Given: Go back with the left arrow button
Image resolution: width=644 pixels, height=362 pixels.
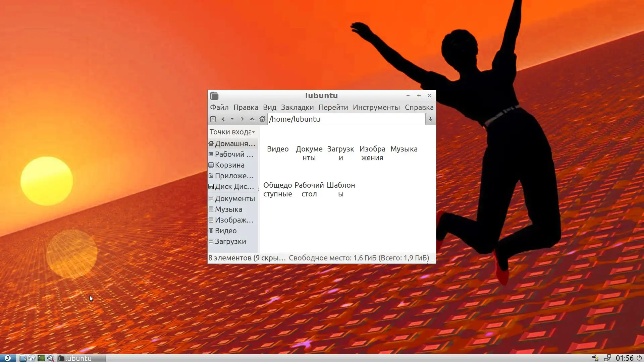Looking at the screenshot, I should tap(223, 119).
